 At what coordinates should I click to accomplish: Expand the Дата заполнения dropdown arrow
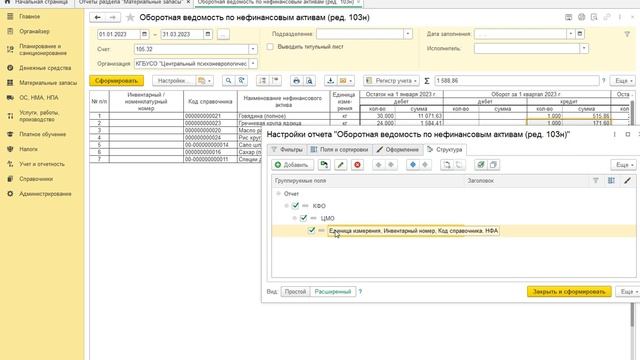(x=571, y=34)
